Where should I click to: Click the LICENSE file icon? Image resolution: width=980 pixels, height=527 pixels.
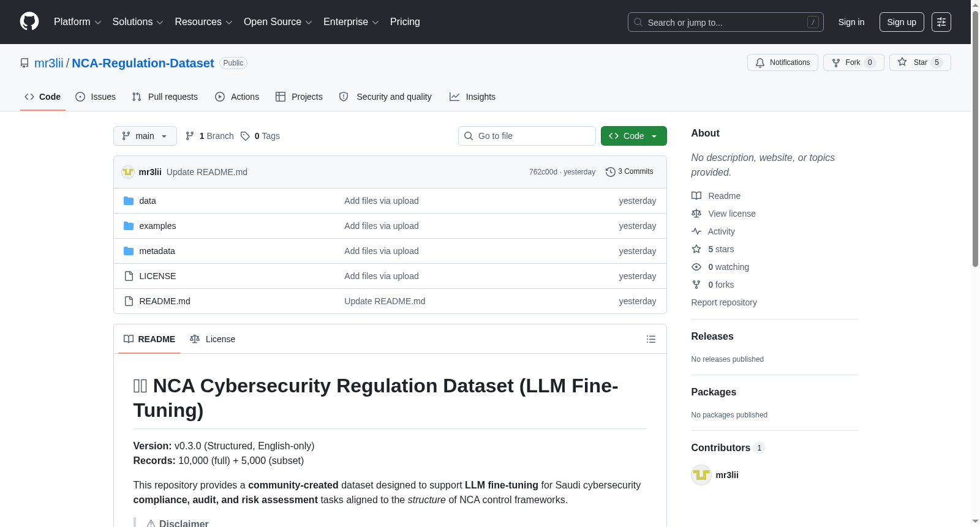point(129,276)
